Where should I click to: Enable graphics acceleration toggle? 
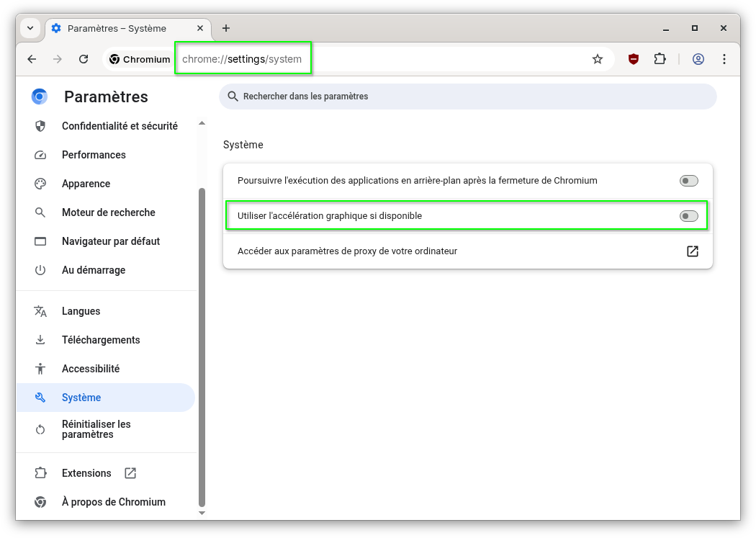[688, 216]
